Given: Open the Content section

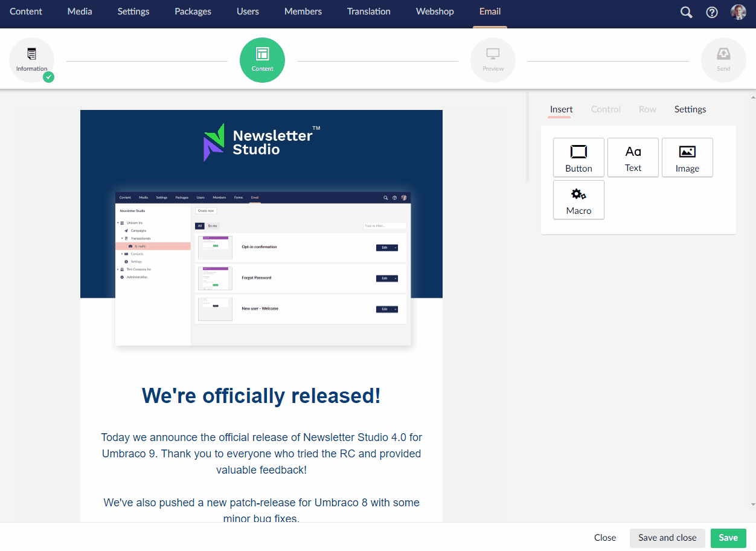Looking at the screenshot, I should point(26,11).
